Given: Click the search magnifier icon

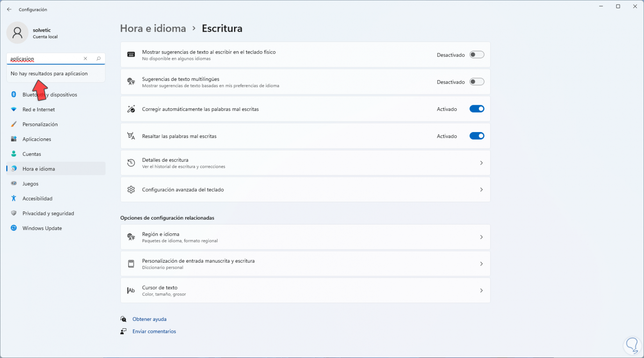Looking at the screenshot, I should tap(98, 59).
